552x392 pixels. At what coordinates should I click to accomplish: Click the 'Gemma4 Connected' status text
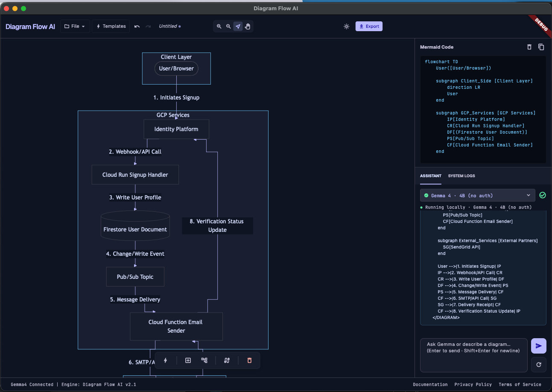point(32,385)
